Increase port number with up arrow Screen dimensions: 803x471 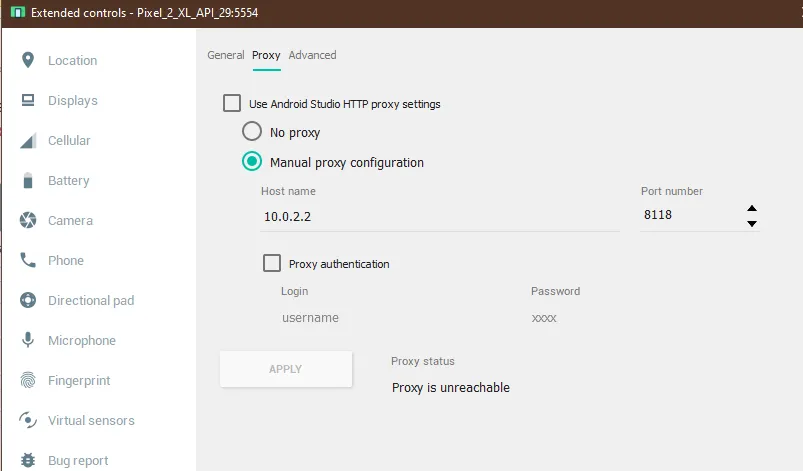(752, 209)
